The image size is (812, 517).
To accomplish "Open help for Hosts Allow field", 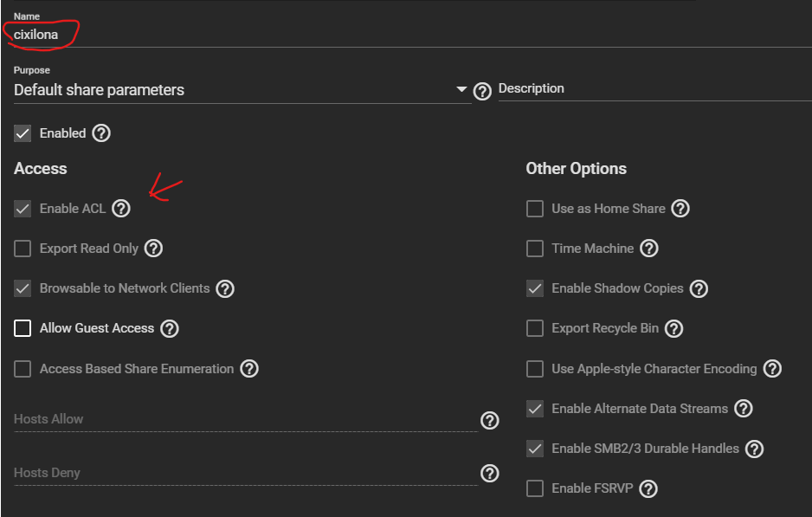I will click(x=490, y=420).
